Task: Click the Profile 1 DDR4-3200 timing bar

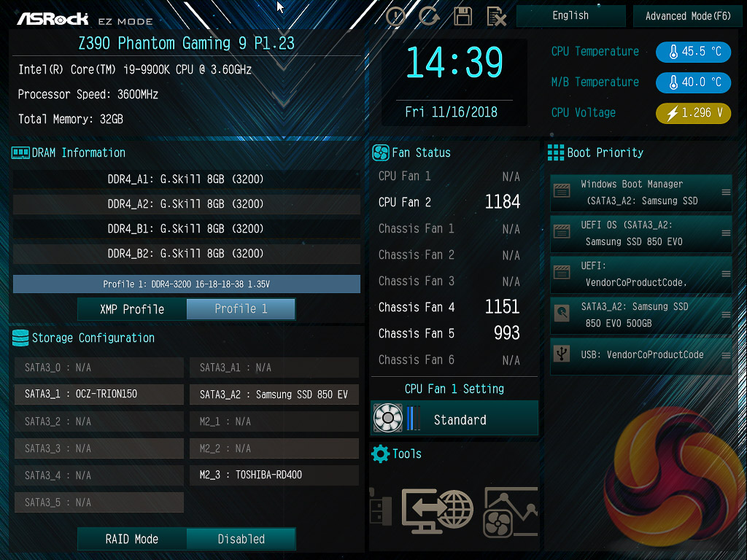Action: 186,284
